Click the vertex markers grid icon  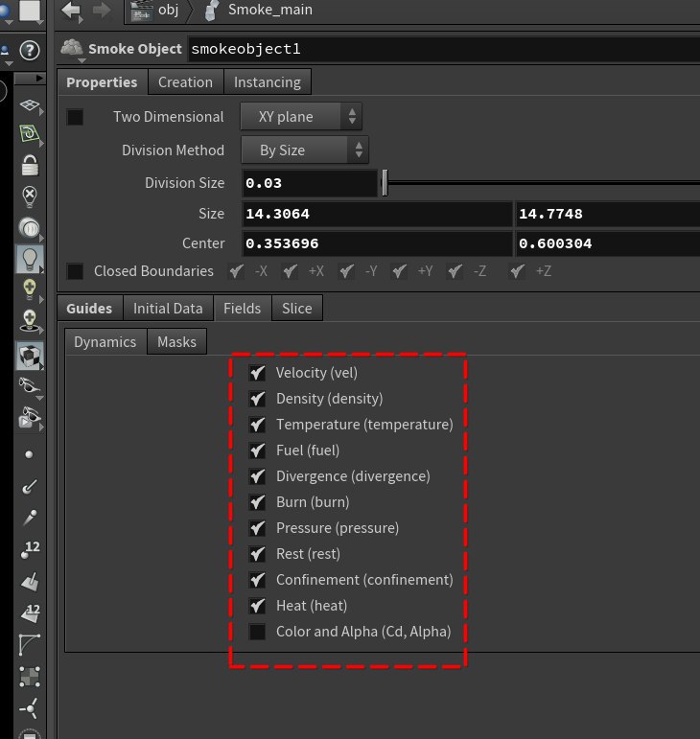(x=30, y=677)
